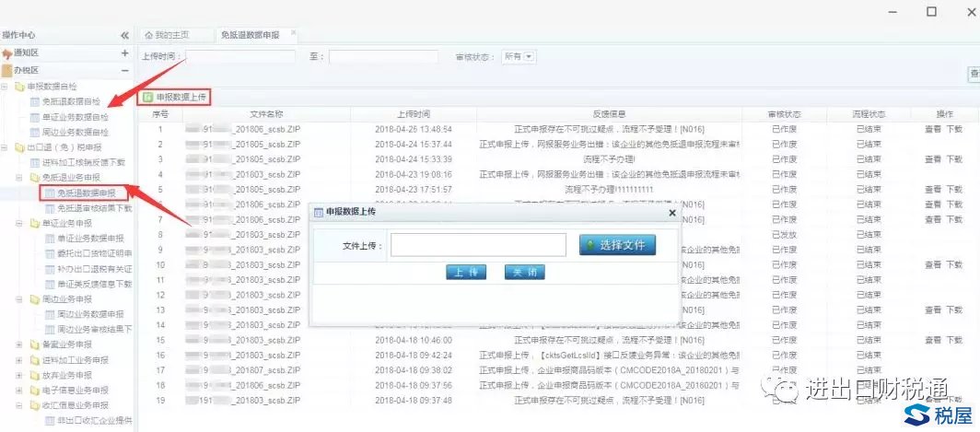Click the 关闭 button in the dialog

[x=524, y=273]
